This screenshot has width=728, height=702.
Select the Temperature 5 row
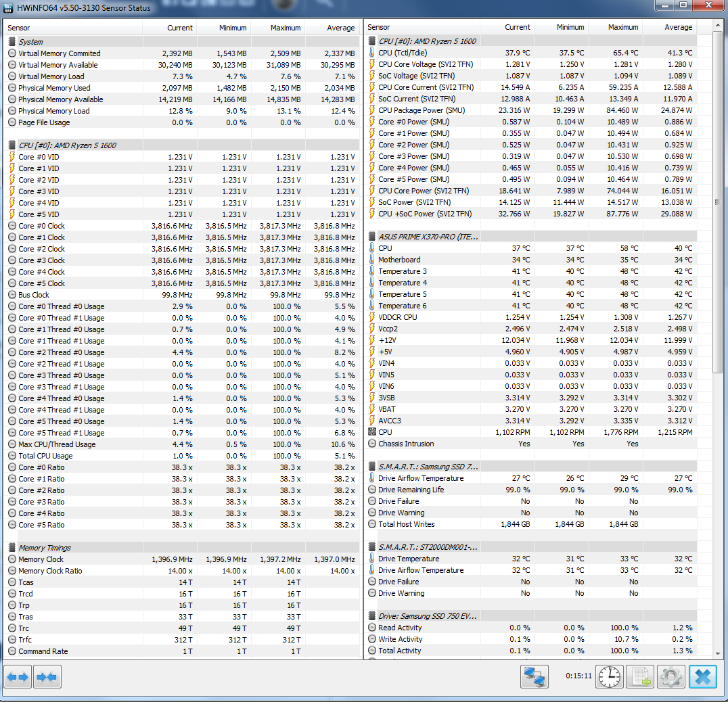530,294
